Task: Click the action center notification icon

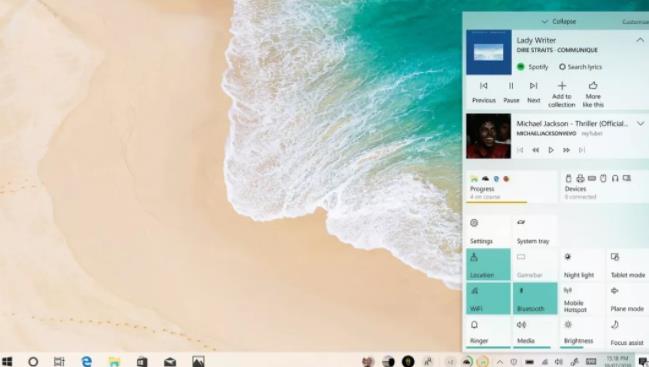Action: (643, 362)
